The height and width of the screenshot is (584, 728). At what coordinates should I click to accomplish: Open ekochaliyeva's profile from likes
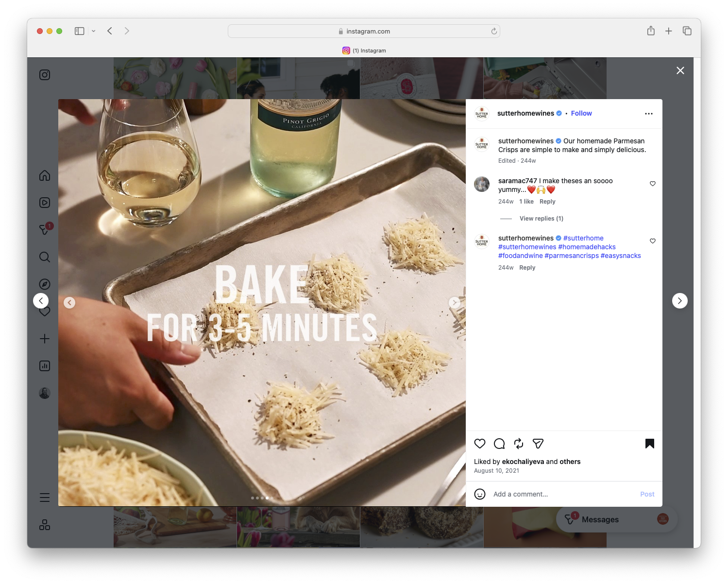523,462
